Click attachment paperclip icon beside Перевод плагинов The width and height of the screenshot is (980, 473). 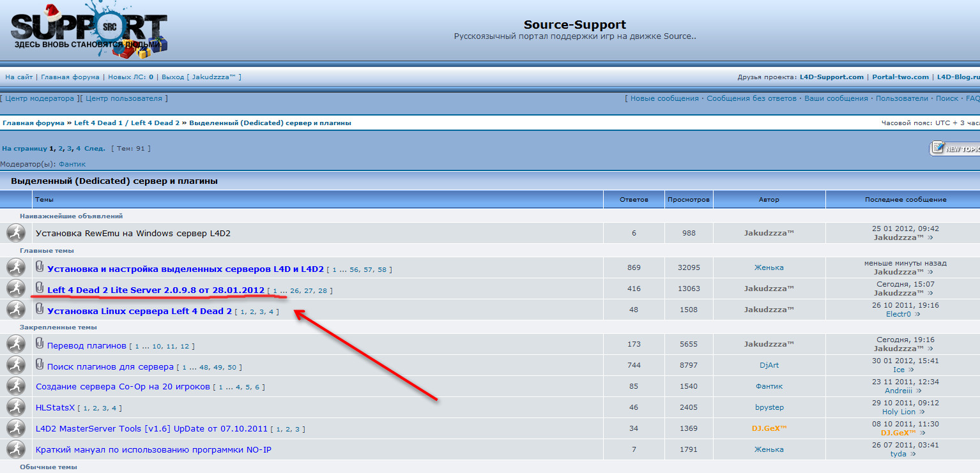40,343
